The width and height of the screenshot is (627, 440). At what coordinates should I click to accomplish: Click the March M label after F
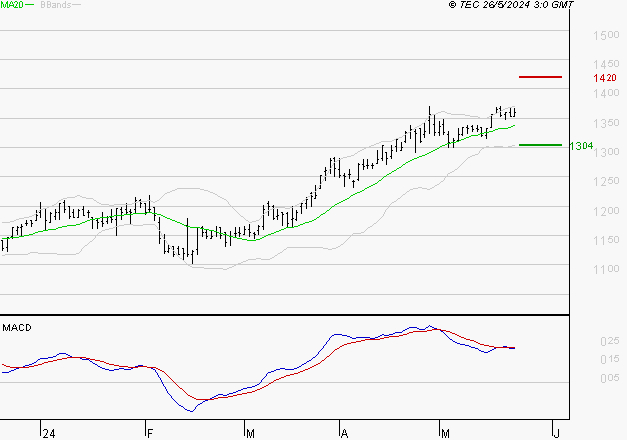(x=250, y=434)
